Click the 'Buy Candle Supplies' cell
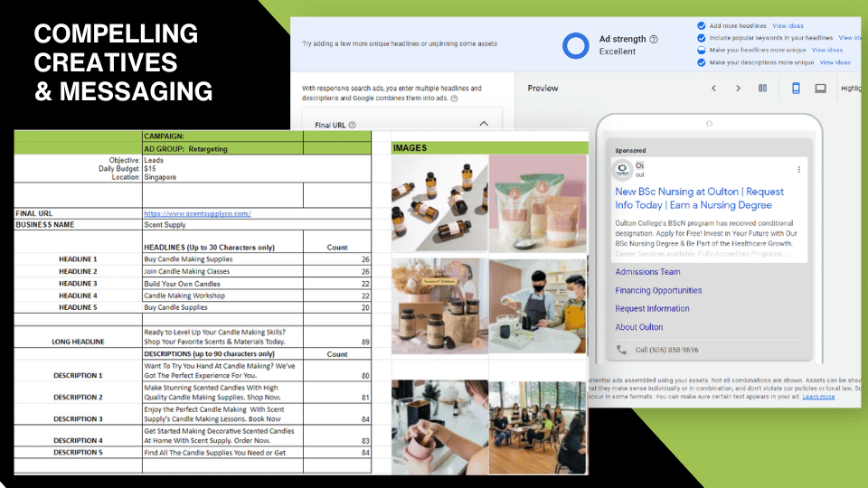This screenshot has width=868, height=488. pos(222,307)
